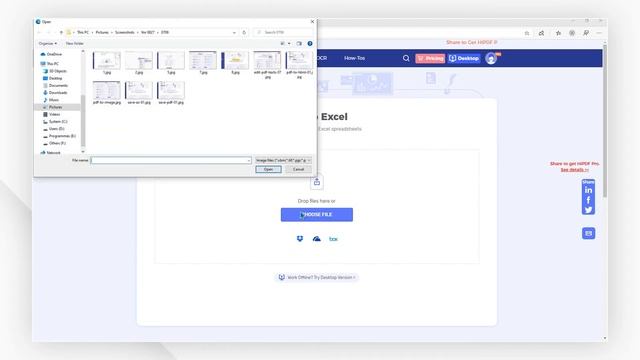The height and width of the screenshot is (360, 640).
Task: Upload from OneDrive cloud icon below Choose File
Action: (x=316, y=239)
